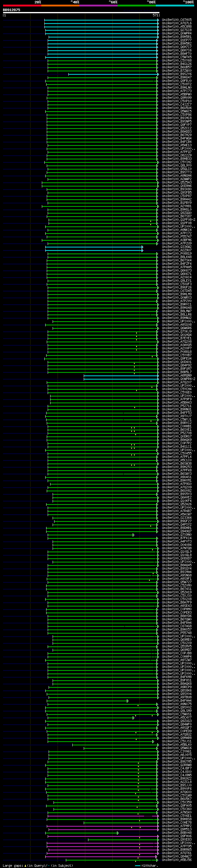Select the UniRef100_Q9XE83 label

pyautogui.click(x=177, y=840)
